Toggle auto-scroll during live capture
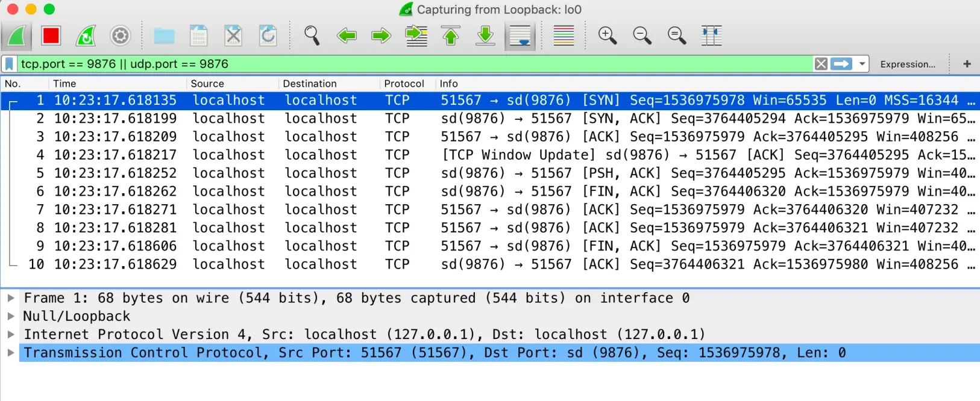This screenshot has height=401, width=980. [x=520, y=36]
